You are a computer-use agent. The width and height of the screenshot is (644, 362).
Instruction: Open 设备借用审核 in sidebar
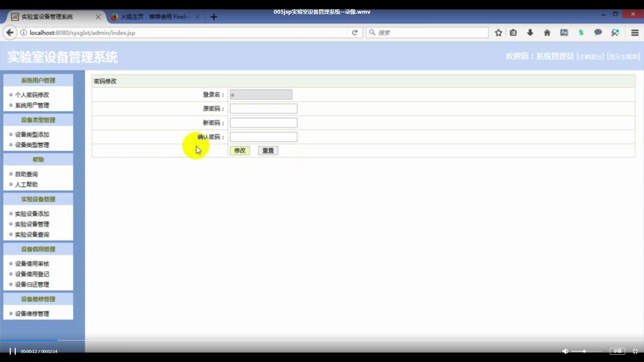32,263
